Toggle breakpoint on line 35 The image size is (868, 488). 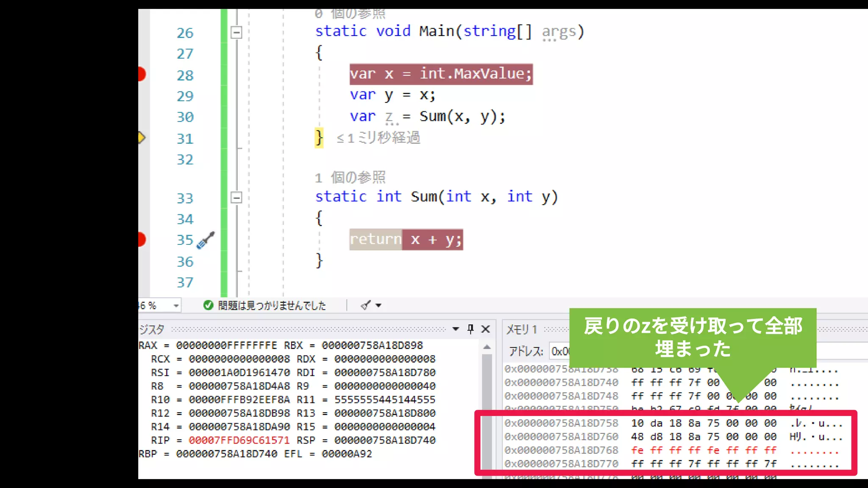tap(142, 239)
